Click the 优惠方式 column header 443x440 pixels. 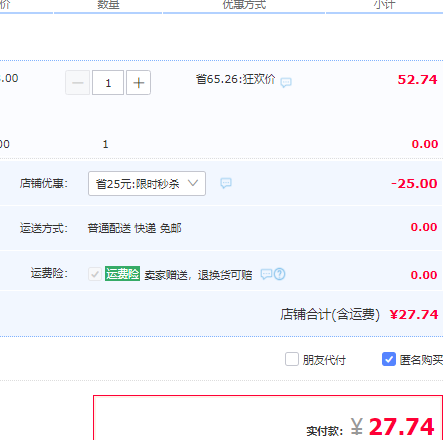pos(244,5)
